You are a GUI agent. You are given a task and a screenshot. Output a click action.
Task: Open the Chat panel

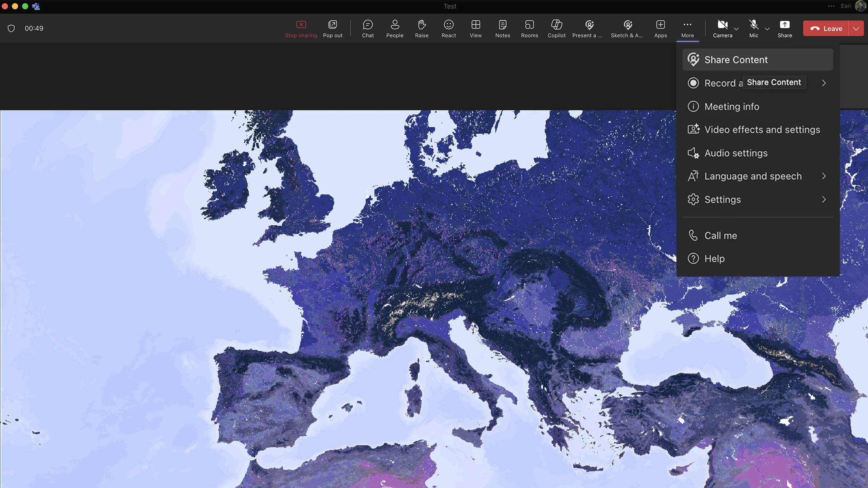pos(367,28)
